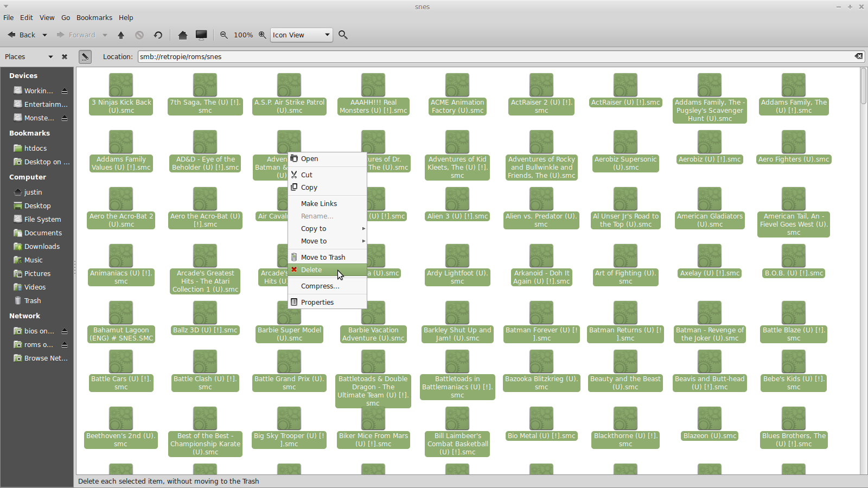Open Forward history dropdown arrow
Image resolution: width=868 pixels, height=488 pixels.
click(x=105, y=35)
